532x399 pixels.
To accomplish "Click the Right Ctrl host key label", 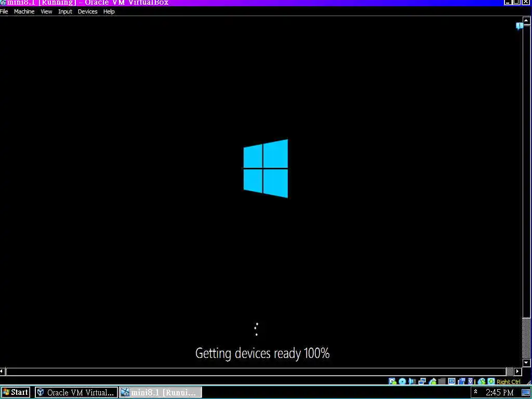I will click(x=508, y=382).
